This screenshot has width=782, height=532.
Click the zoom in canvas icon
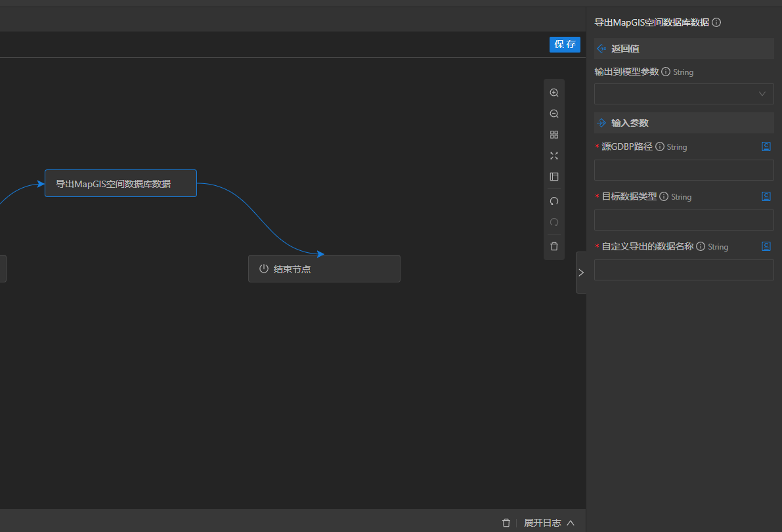(x=554, y=93)
